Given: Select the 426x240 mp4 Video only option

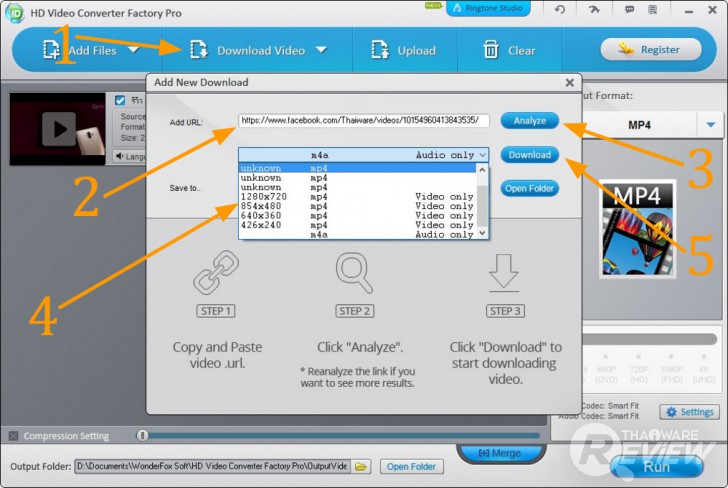Looking at the screenshot, I should (x=358, y=225).
